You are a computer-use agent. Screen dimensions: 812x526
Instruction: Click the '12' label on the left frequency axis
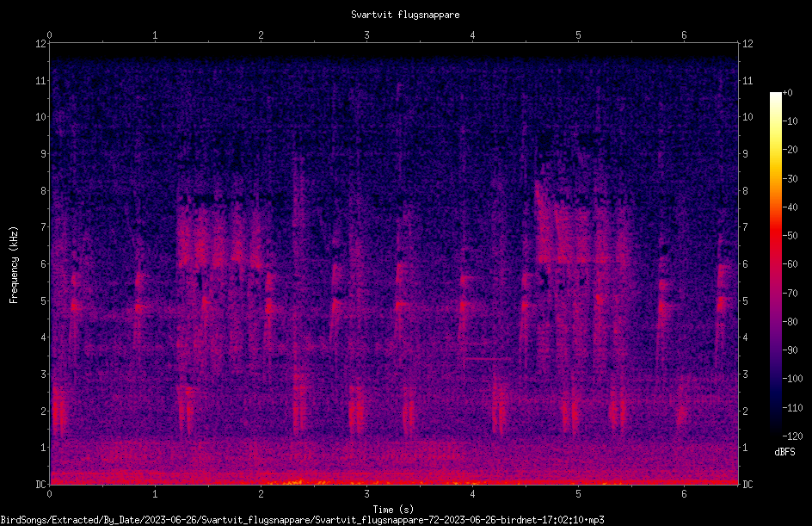40,44
